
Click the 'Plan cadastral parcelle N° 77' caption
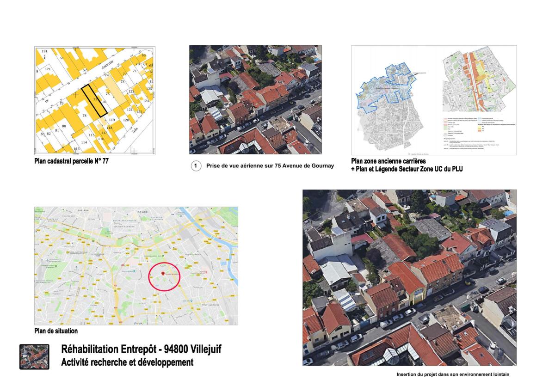click(71, 162)
